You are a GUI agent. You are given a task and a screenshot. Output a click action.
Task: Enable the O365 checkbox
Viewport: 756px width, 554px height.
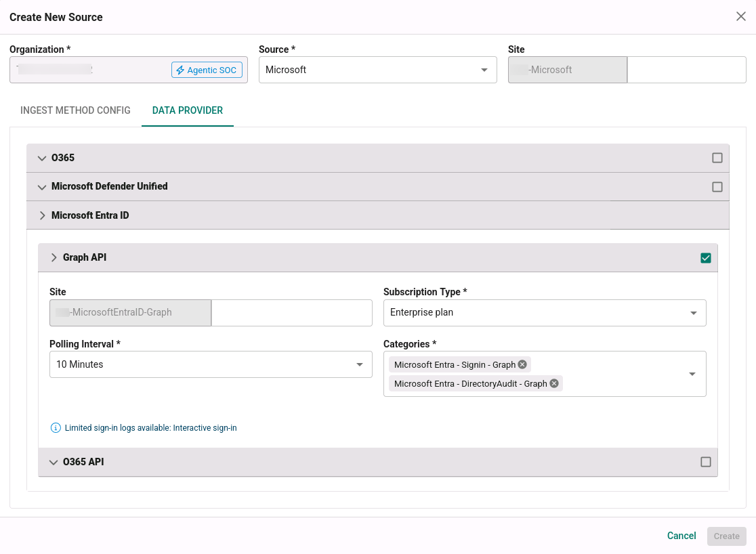(x=717, y=158)
